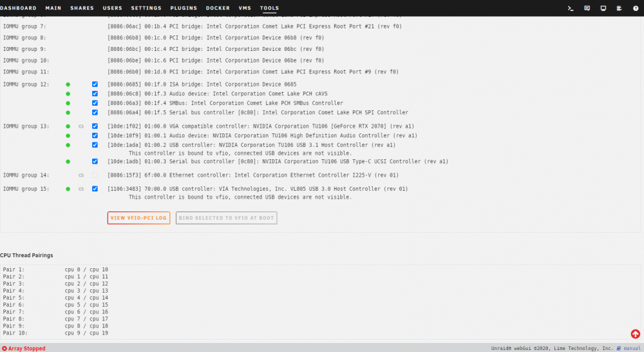Click the manual book icon in footer
644x352 pixels.
[619, 348]
